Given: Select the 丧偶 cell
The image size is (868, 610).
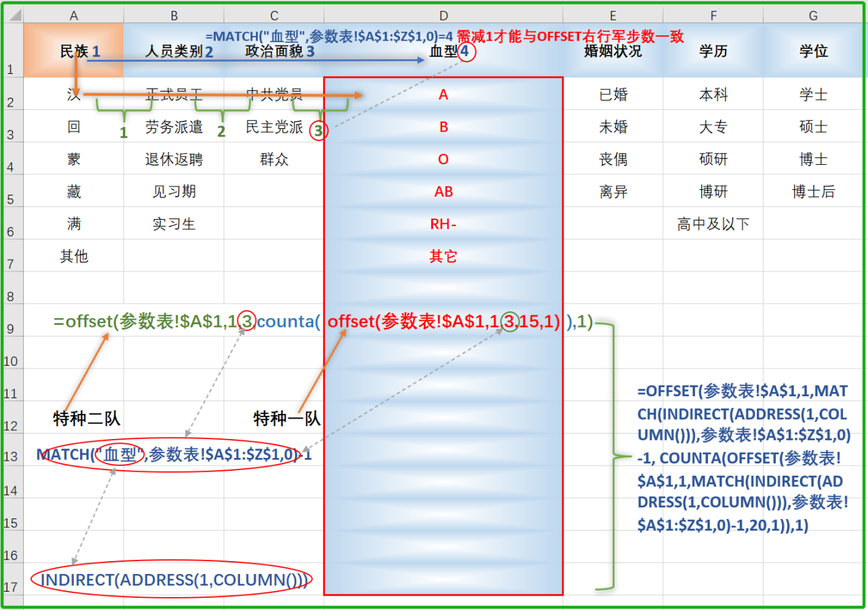Looking at the screenshot, I should click(x=613, y=159).
